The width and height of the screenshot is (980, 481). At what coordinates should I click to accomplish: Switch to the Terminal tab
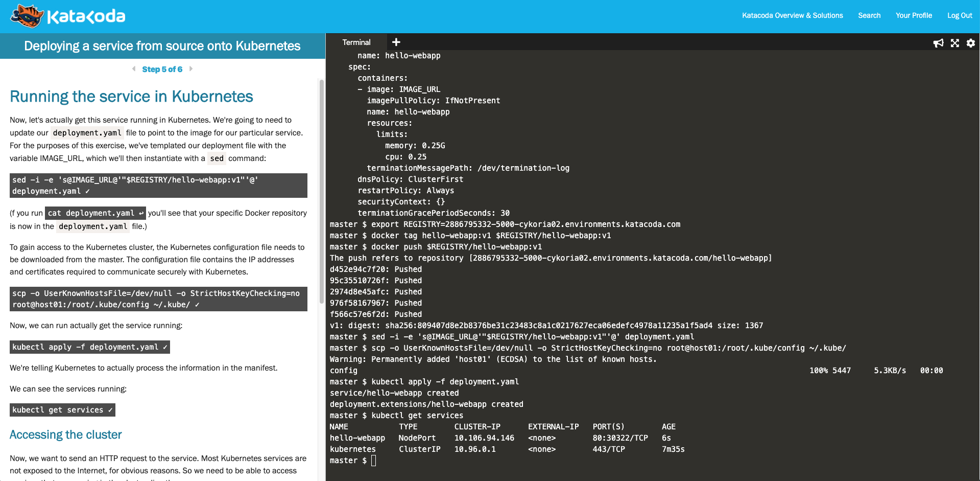click(x=356, y=42)
